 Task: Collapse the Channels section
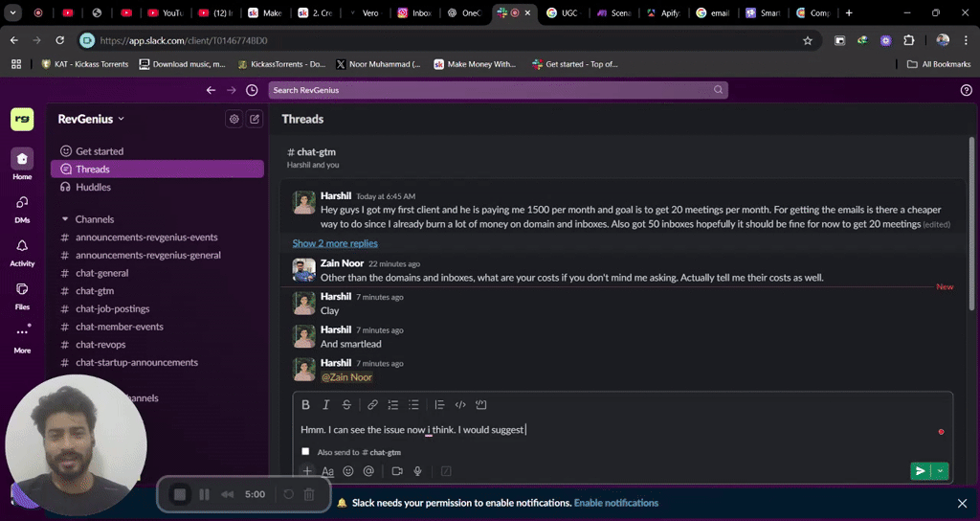click(x=65, y=219)
